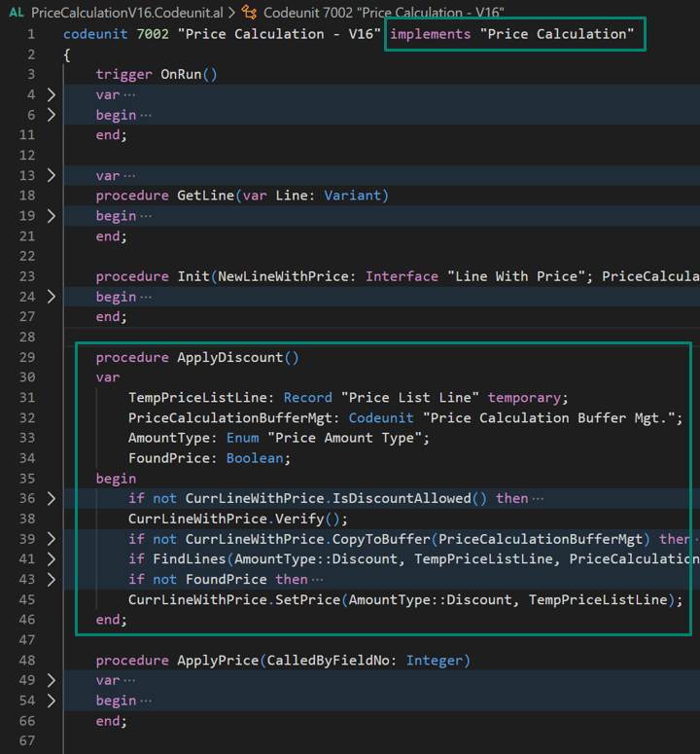
Task: Unfold GetLine begin block at line 19
Action: (51, 216)
